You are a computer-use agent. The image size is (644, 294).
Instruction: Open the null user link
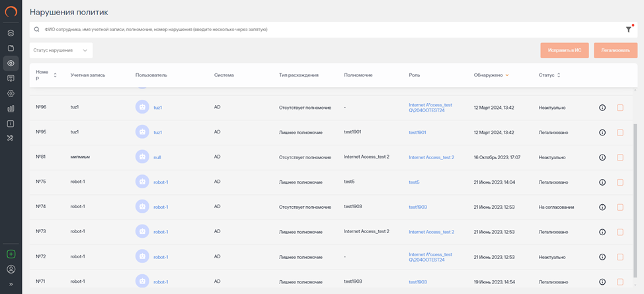click(x=157, y=157)
